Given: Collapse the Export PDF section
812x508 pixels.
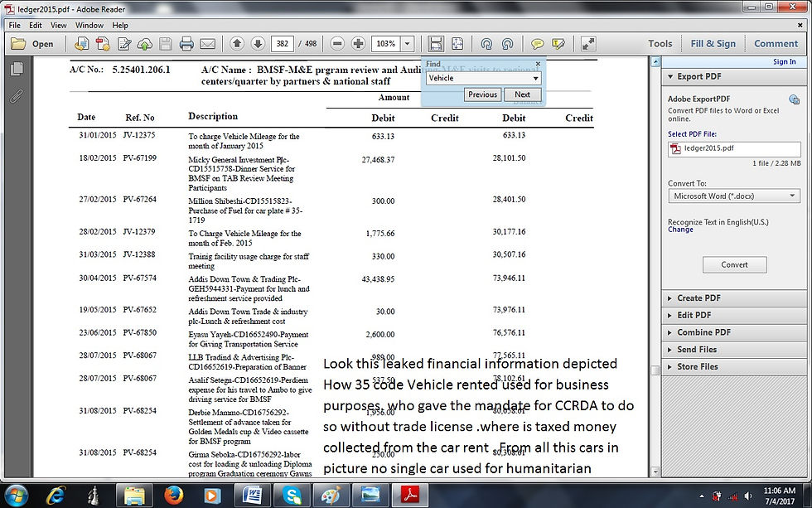Looking at the screenshot, I should coord(670,76).
